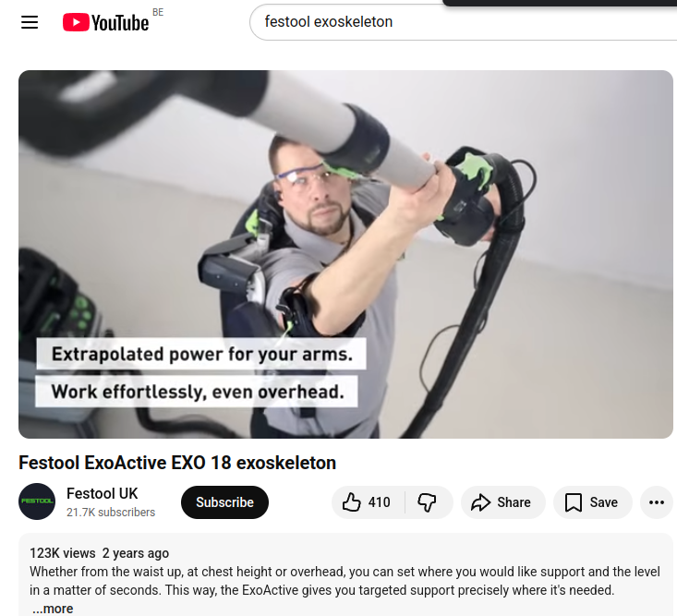This screenshot has height=616, width=677.
Task: Open Festool UK channel avatar
Action: point(37,501)
